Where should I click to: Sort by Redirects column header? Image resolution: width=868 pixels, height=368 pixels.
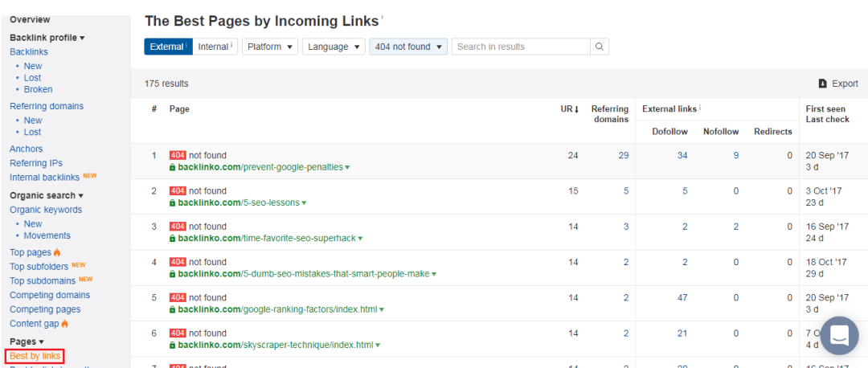click(773, 132)
